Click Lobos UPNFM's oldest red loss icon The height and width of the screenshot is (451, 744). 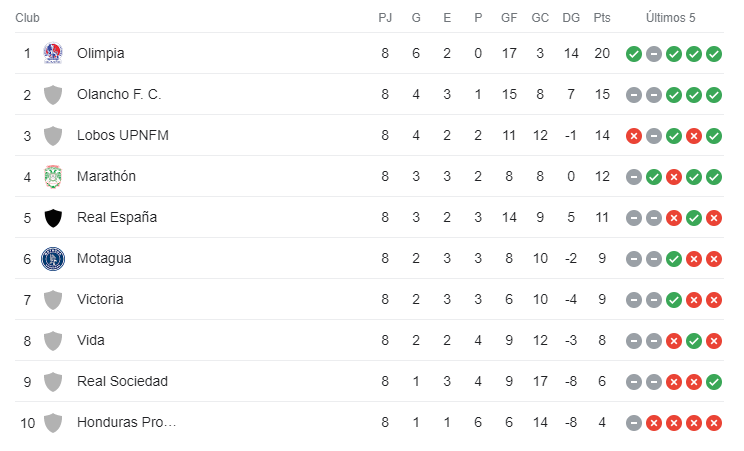pos(634,136)
